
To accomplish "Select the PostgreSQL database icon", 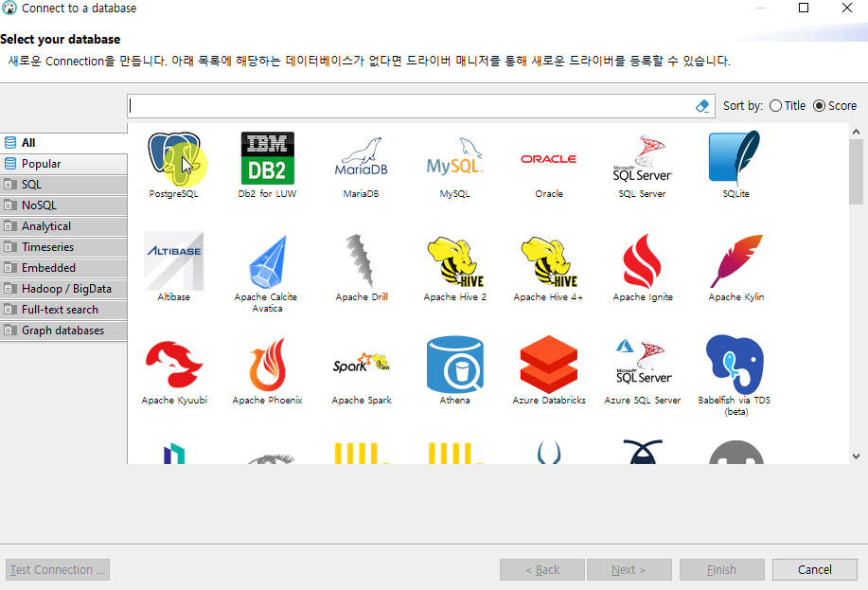I will tap(174, 158).
